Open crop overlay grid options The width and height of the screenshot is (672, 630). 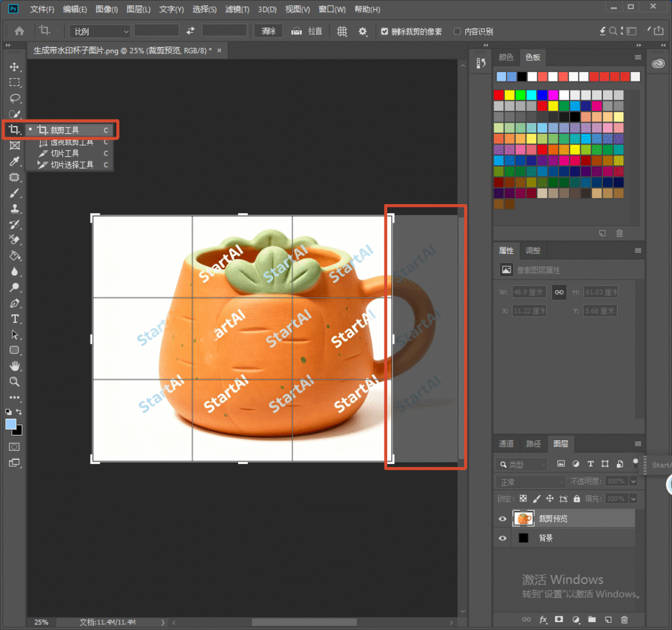tap(341, 31)
